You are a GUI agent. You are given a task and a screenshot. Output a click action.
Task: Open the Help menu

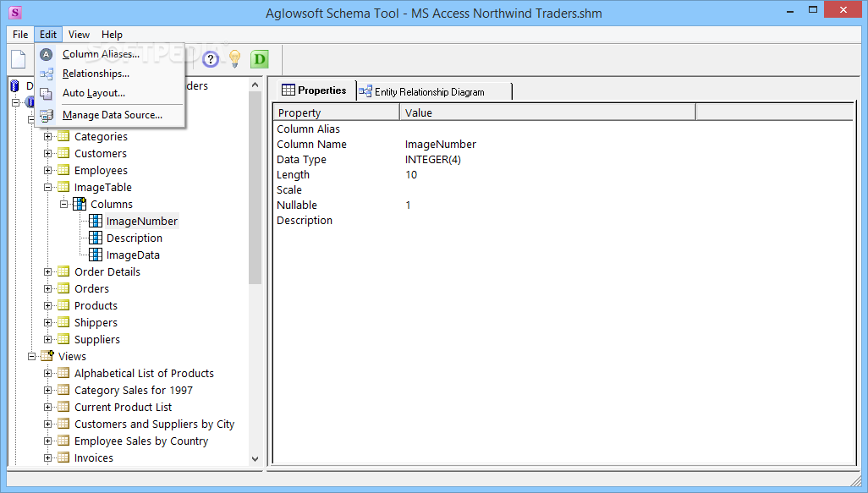[x=112, y=35]
